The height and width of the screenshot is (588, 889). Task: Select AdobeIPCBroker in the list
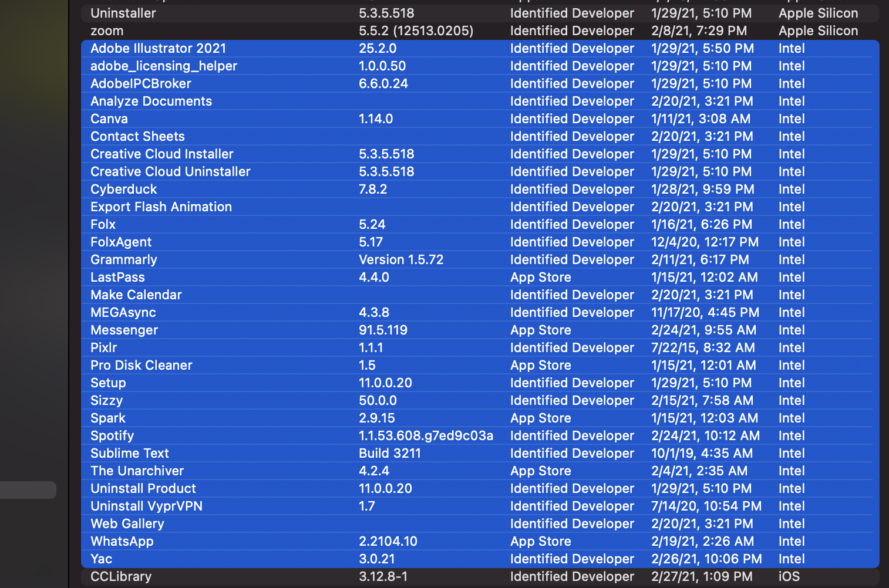tap(480, 83)
